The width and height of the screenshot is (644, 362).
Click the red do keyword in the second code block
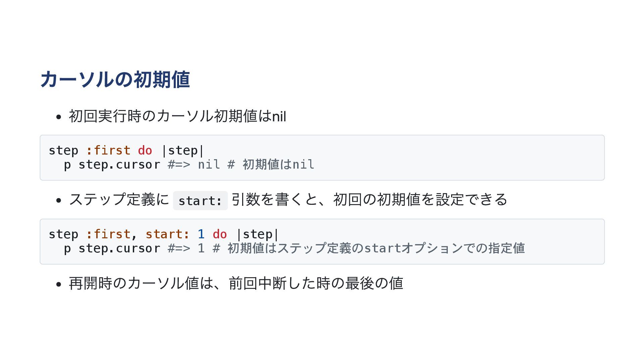click(x=220, y=234)
